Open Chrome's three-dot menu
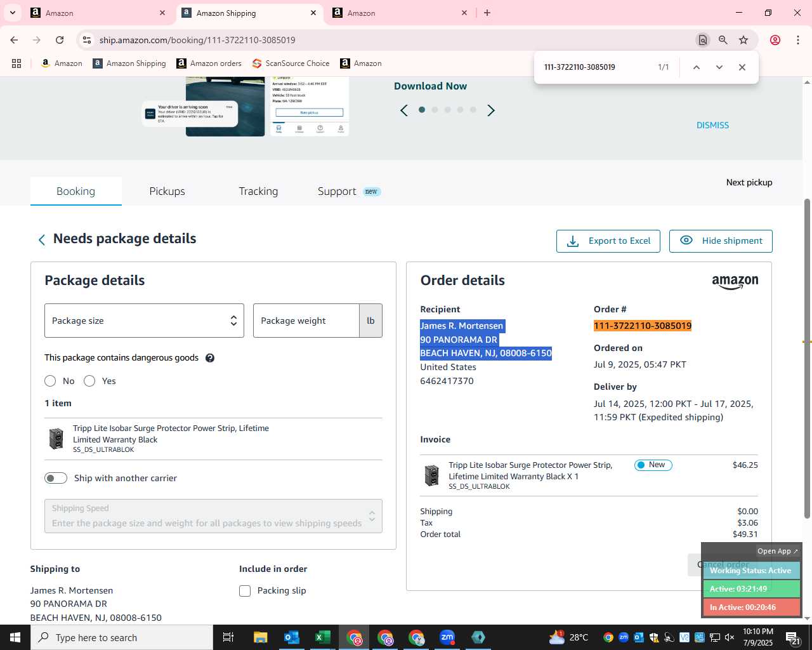 click(x=798, y=40)
